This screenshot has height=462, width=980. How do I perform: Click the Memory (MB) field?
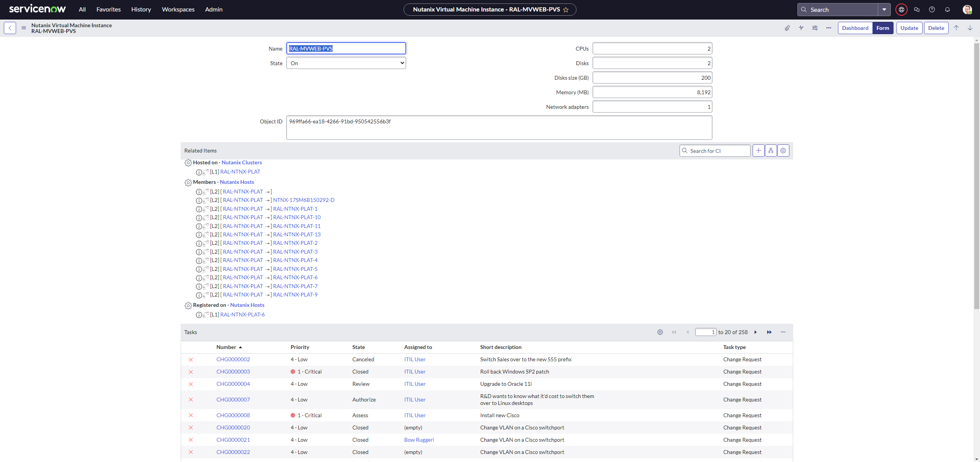coord(652,92)
